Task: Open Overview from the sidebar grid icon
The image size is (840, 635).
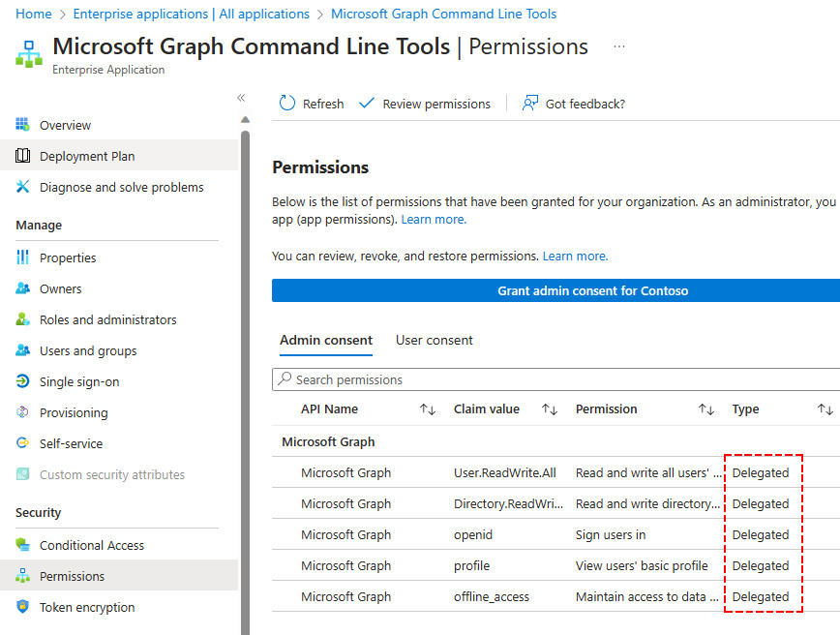Action: pos(22,124)
